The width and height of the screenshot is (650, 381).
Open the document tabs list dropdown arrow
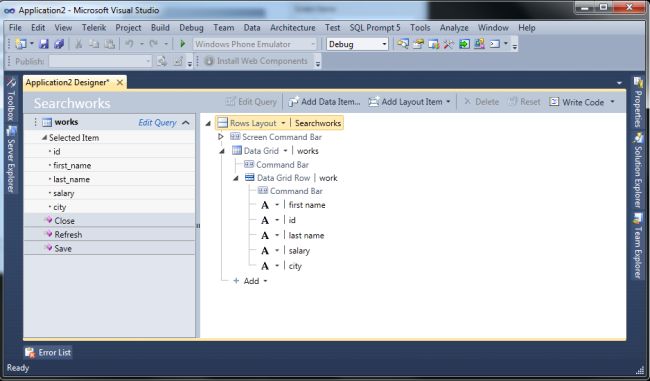tap(619, 83)
